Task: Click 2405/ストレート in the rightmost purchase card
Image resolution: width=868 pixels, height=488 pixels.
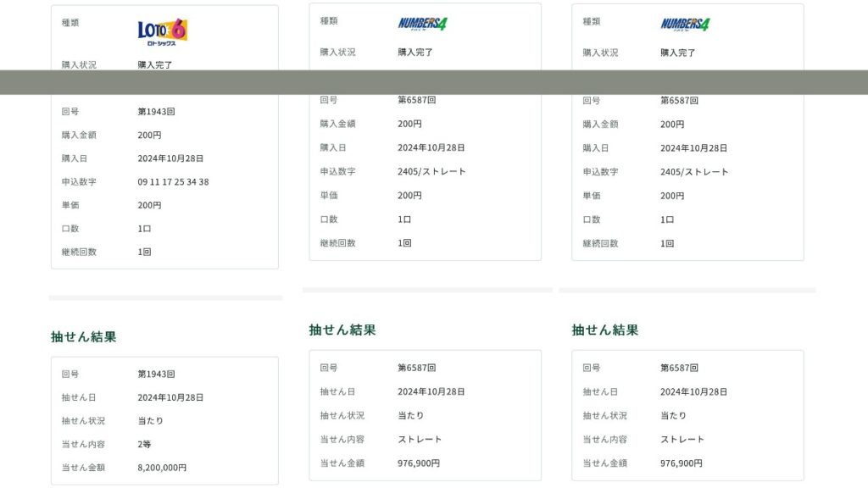Action: (x=694, y=172)
